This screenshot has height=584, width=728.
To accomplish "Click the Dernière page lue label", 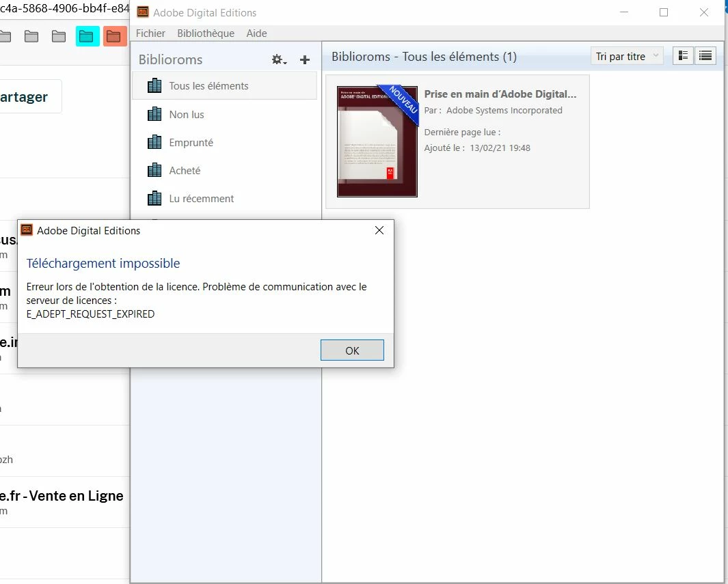I will pos(462,133).
